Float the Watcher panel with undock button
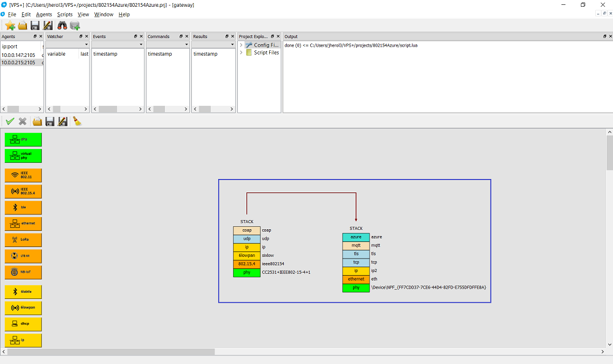Viewport: 613px width, 364px height. tap(81, 37)
